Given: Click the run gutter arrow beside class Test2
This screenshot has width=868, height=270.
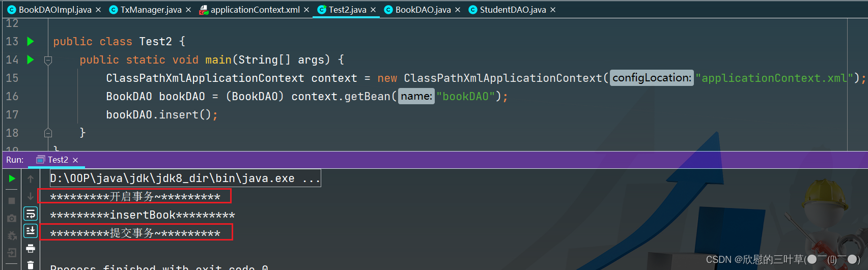Looking at the screenshot, I should point(31,41).
